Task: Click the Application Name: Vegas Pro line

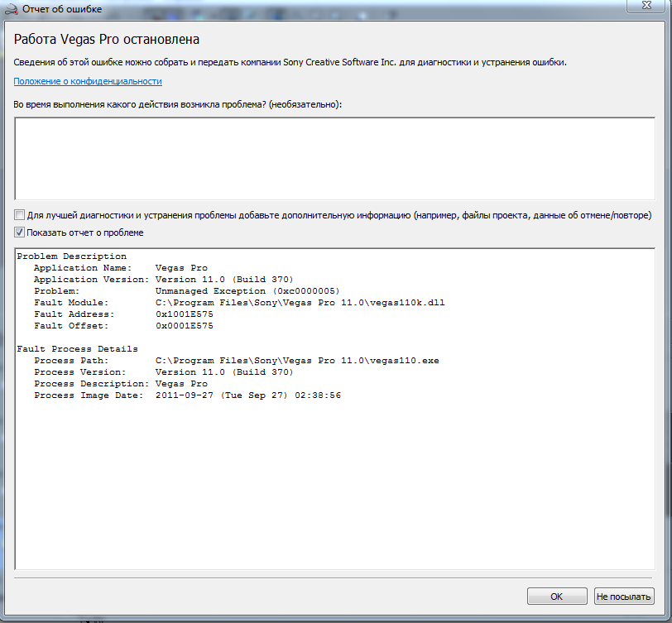Action: click(x=121, y=268)
